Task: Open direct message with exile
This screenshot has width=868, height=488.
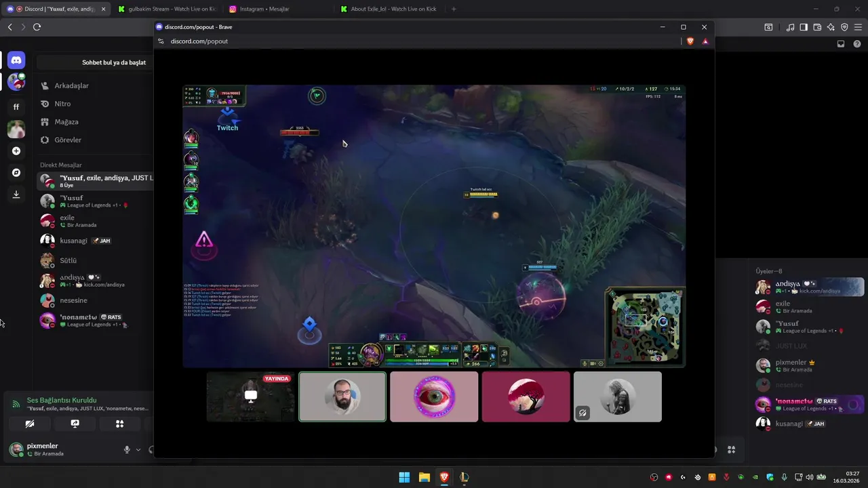Action: pyautogui.click(x=94, y=221)
